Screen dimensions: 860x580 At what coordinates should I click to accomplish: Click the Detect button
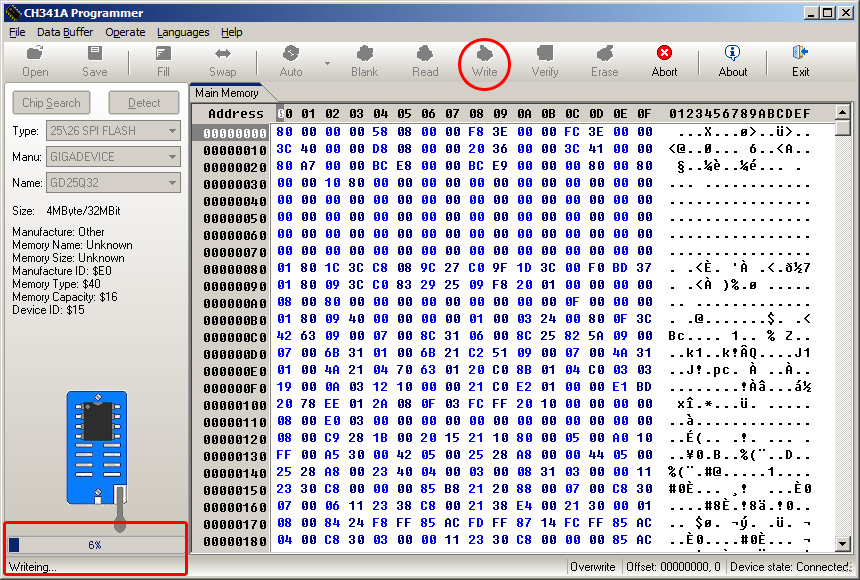pyautogui.click(x=144, y=103)
